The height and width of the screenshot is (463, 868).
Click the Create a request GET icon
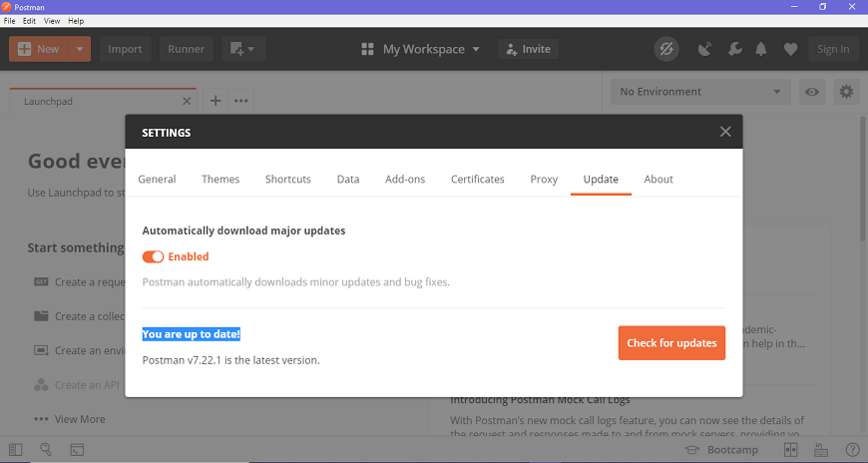point(41,282)
